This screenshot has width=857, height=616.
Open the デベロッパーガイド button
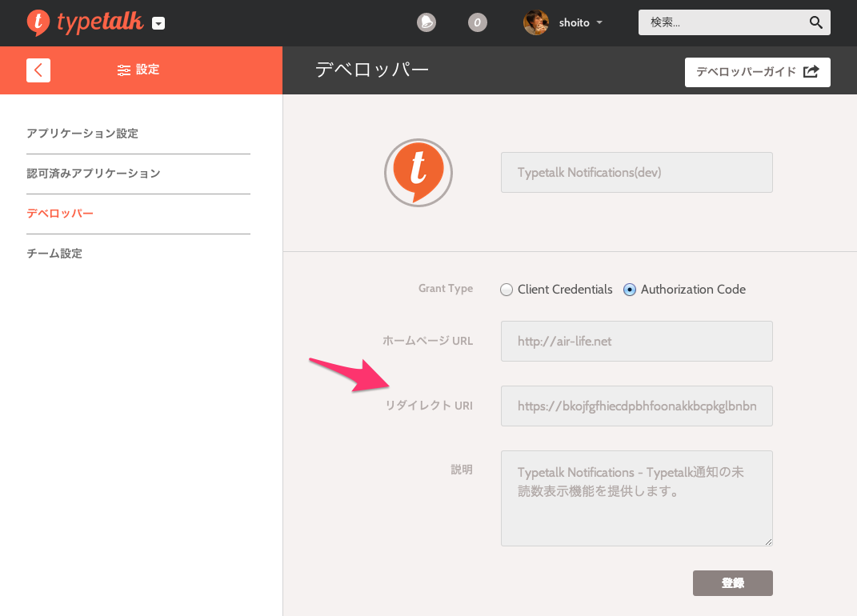(757, 72)
